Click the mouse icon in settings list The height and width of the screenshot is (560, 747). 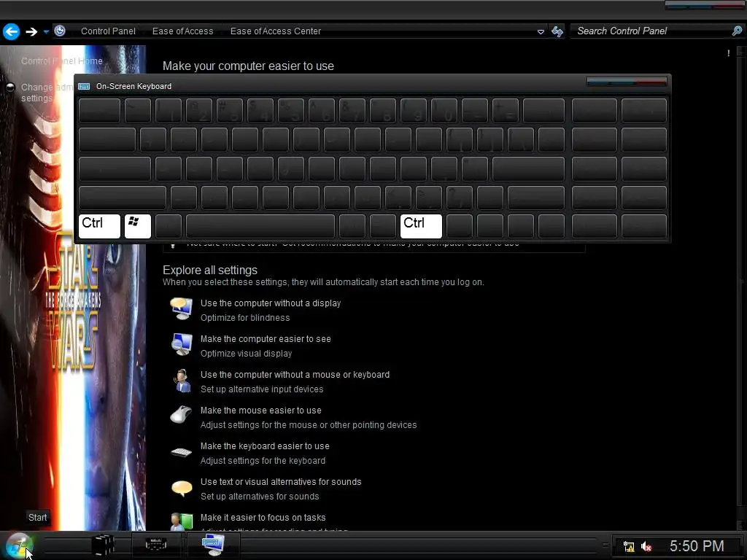[x=181, y=415]
